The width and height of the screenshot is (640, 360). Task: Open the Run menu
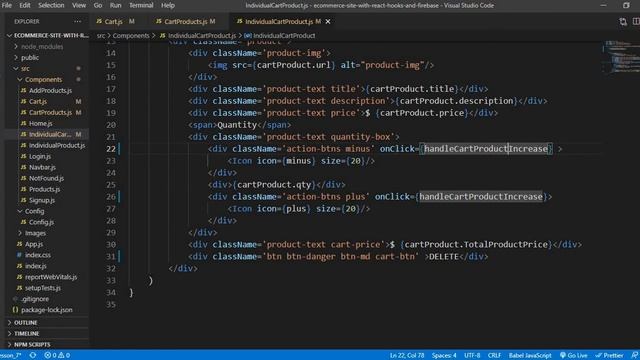click(116, 5)
